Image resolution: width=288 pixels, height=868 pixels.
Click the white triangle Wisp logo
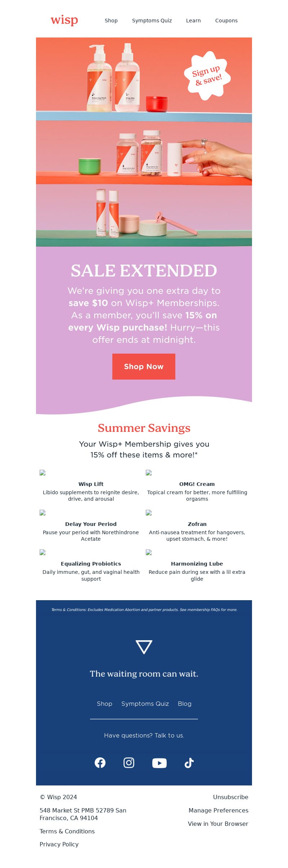point(144,647)
